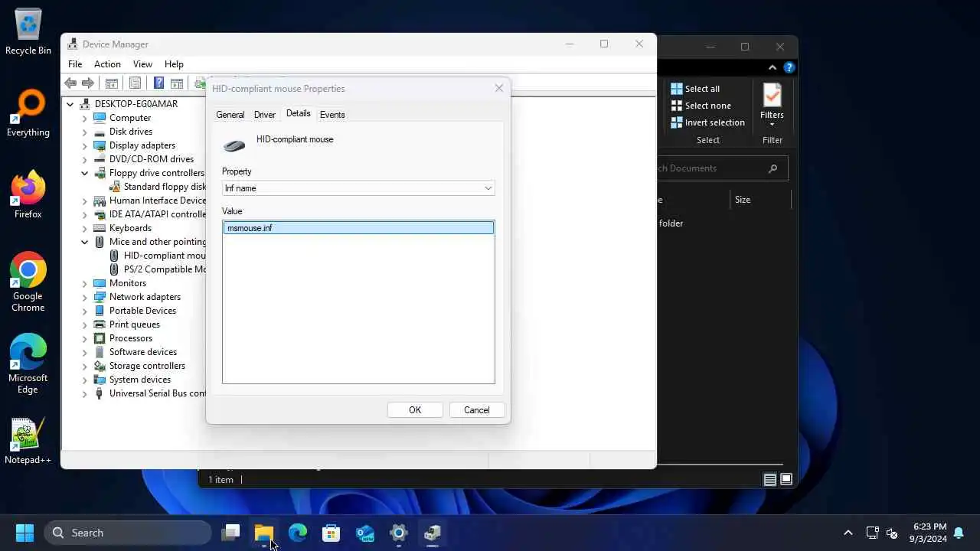Image resolution: width=980 pixels, height=551 pixels.
Task: Expand the Print queues node chevron
Action: pyautogui.click(x=85, y=324)
